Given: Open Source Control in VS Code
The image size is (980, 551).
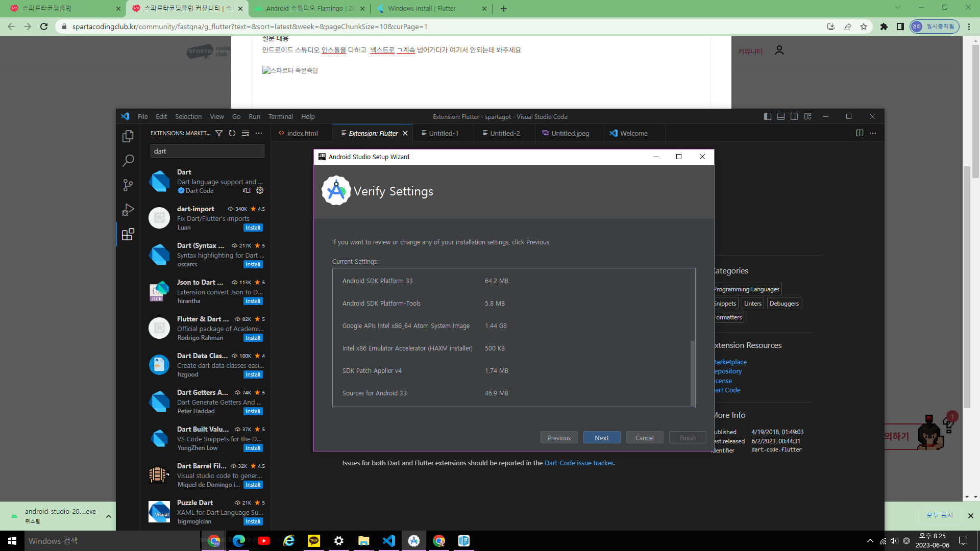Looking at the screenshot, I should pyautogui.click(x=128, y=185).
